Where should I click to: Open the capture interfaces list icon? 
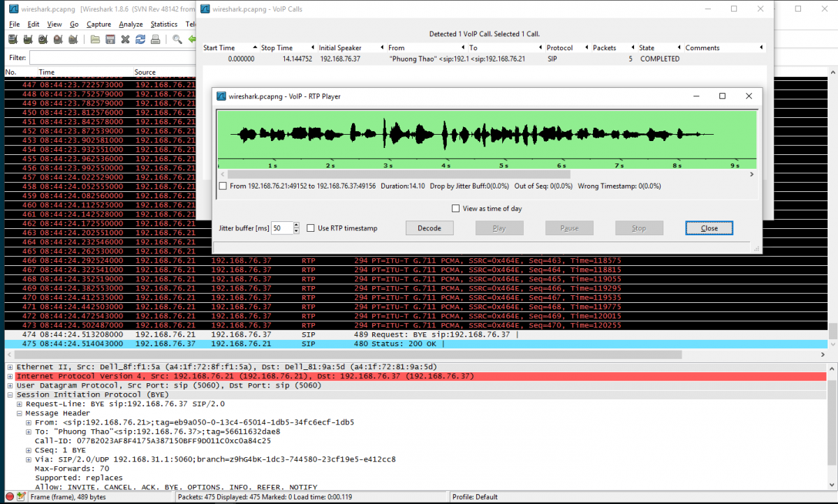click(x=13, y=40)
